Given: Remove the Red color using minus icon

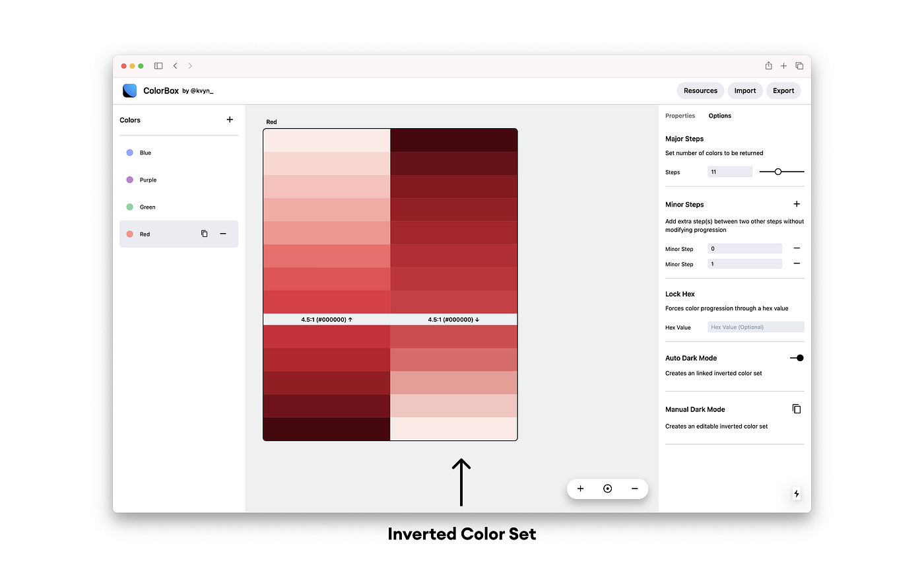Looking at the screenshot, I should tap(223, 234).
